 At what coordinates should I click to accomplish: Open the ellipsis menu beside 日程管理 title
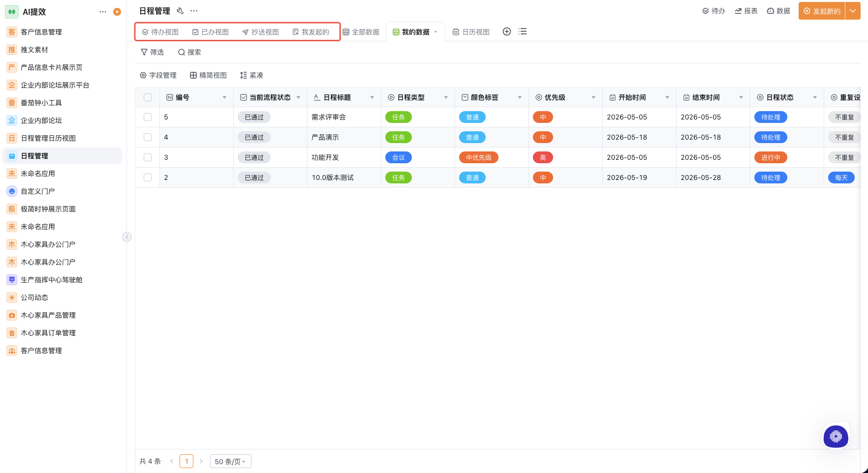tap(194, 11)
